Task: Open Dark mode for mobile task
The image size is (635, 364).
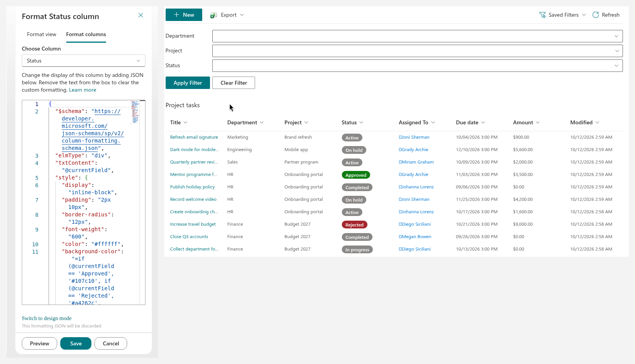Action: pos(194,150)
